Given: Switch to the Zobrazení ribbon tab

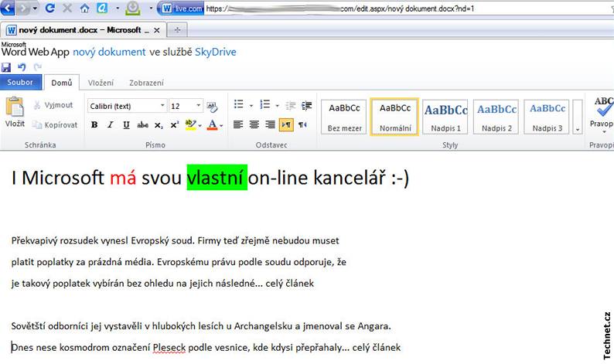Looking at the screenshot, I should pyautogui.click(x=146, y=83).
